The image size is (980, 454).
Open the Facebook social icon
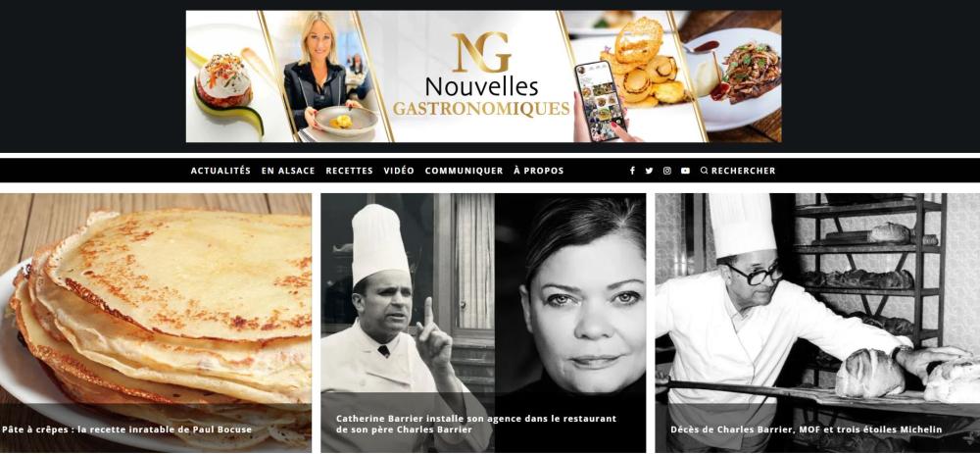[x=632, y=171]
